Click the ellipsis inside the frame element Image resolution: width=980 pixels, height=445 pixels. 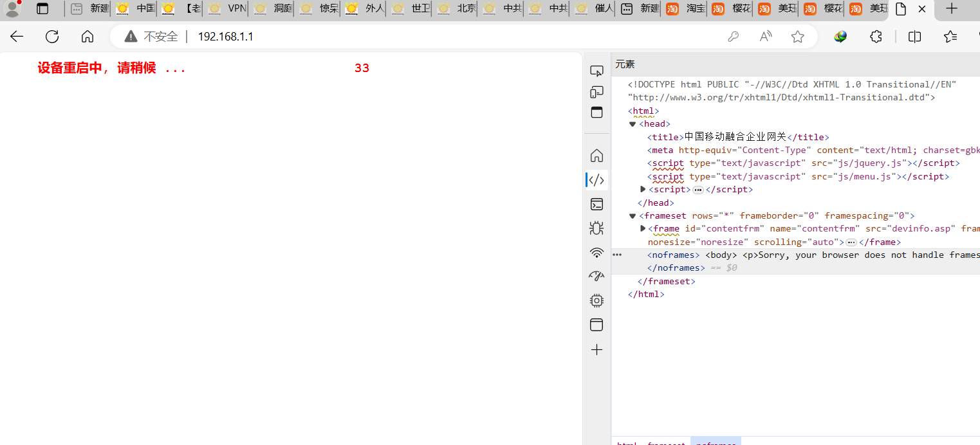(851, 242)
